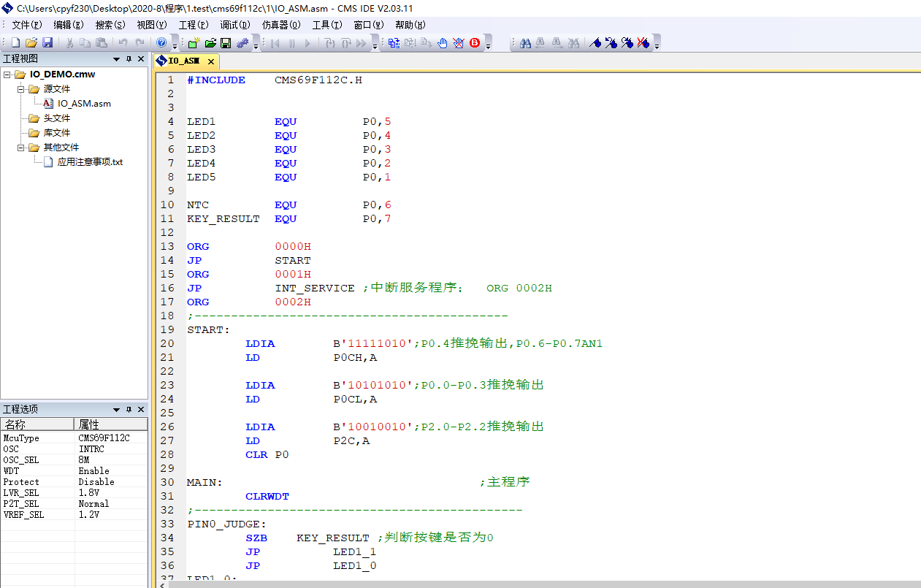Viewport: 921px width, 588px height.
Task: Open the 工具(T) menu
Action: [x=327, y=25]
